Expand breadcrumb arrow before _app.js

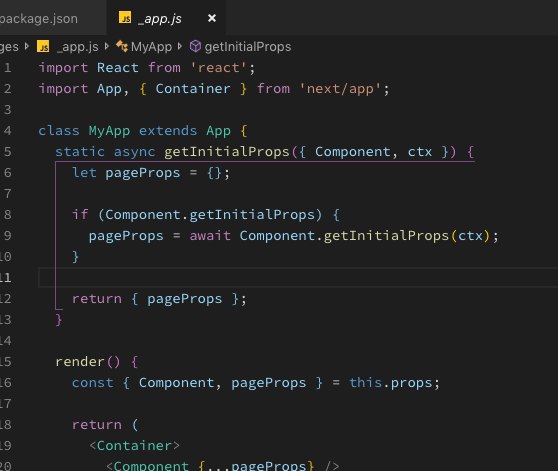(27, 46)
